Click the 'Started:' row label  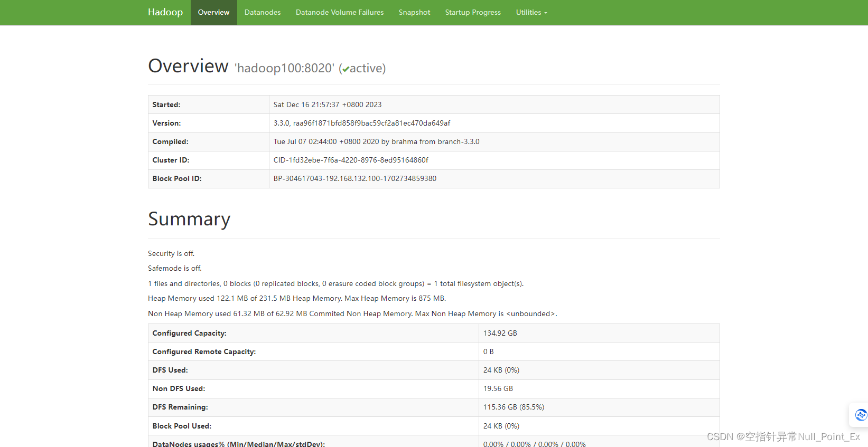point(166,104)
